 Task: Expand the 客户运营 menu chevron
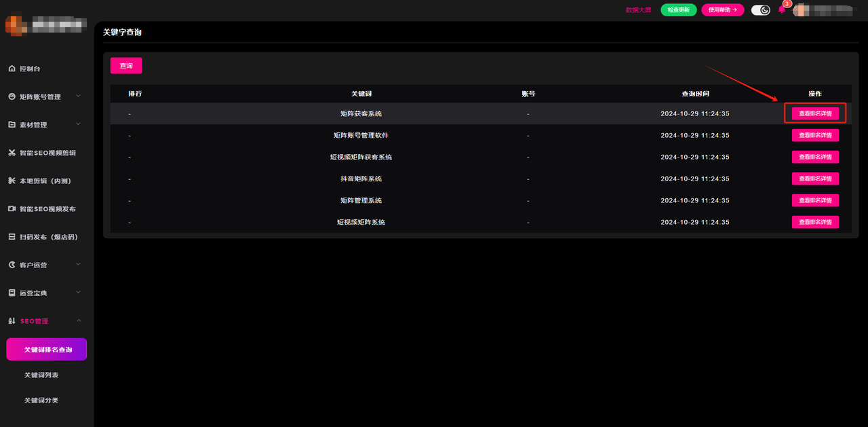78,264
